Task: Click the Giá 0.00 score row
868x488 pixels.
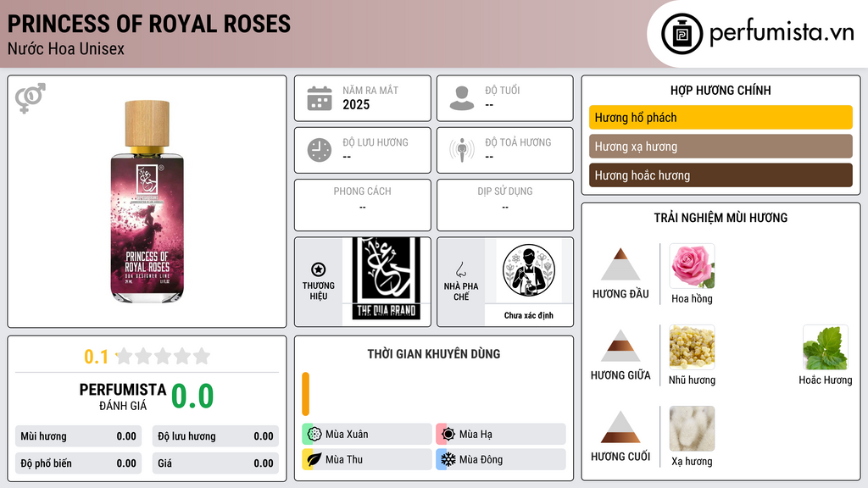Action: click(x=215, y=463)
